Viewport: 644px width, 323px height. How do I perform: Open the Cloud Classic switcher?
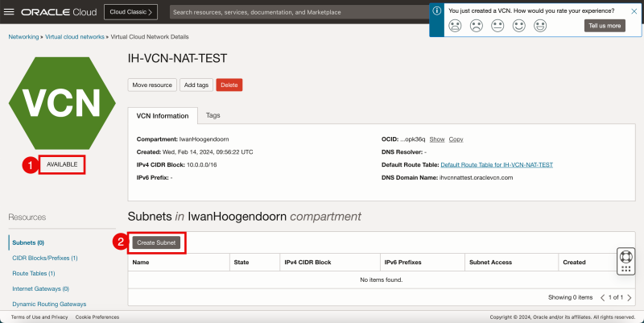click(130, 12)
